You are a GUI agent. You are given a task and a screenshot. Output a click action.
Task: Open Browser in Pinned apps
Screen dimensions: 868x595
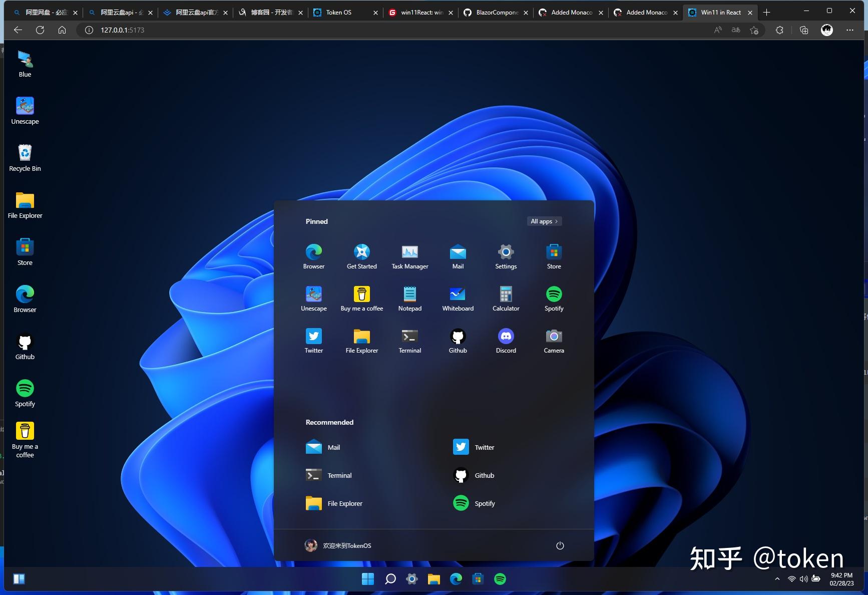314,256
